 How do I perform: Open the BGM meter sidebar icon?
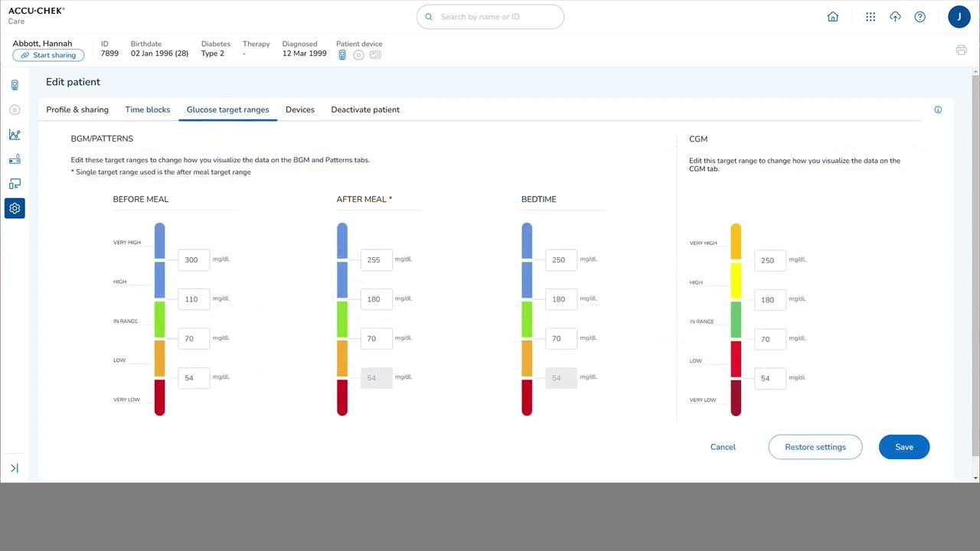coord(15,85)
